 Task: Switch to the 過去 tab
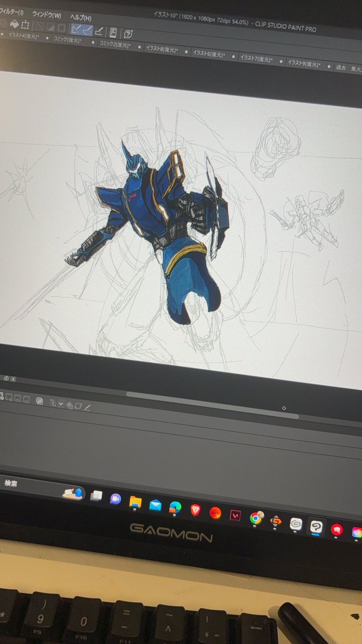click(x=341, y=67)
